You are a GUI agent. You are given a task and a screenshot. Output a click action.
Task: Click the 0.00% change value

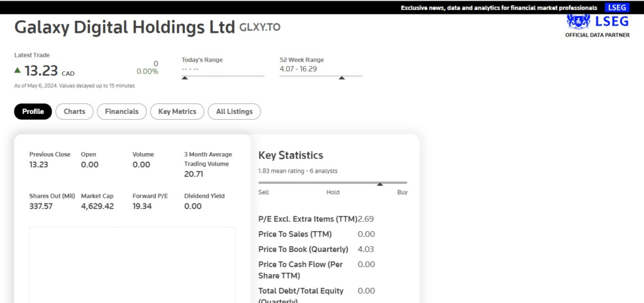pos(147,72)
